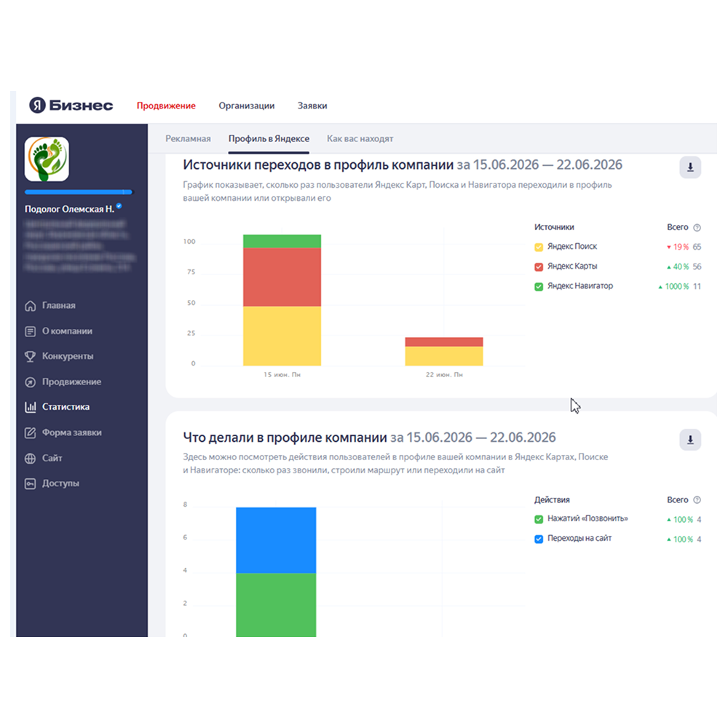The width and height of the screenshot is (728, 728).
Task: Open the Продвижение sidebar icon
Action: tap(30, 381)
